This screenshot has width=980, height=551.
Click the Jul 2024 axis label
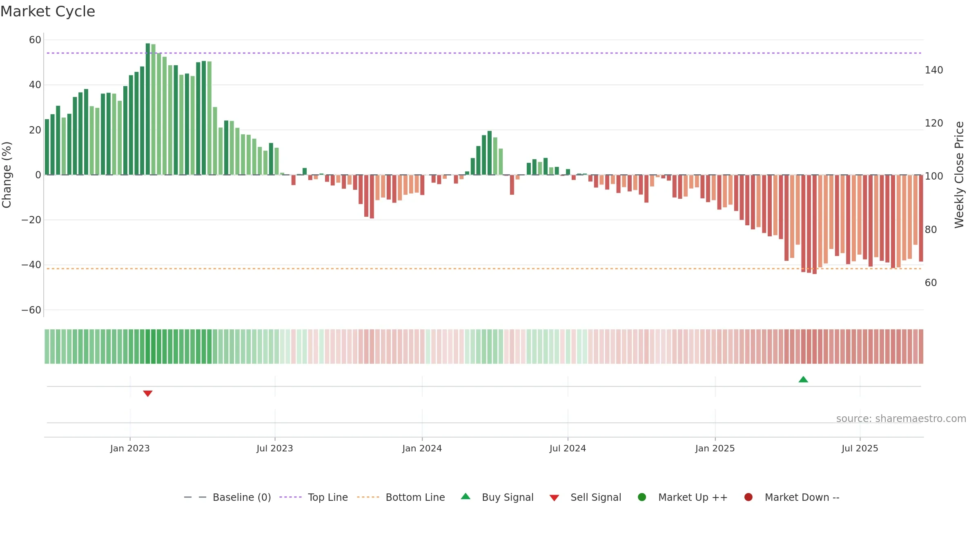point(568,448)
